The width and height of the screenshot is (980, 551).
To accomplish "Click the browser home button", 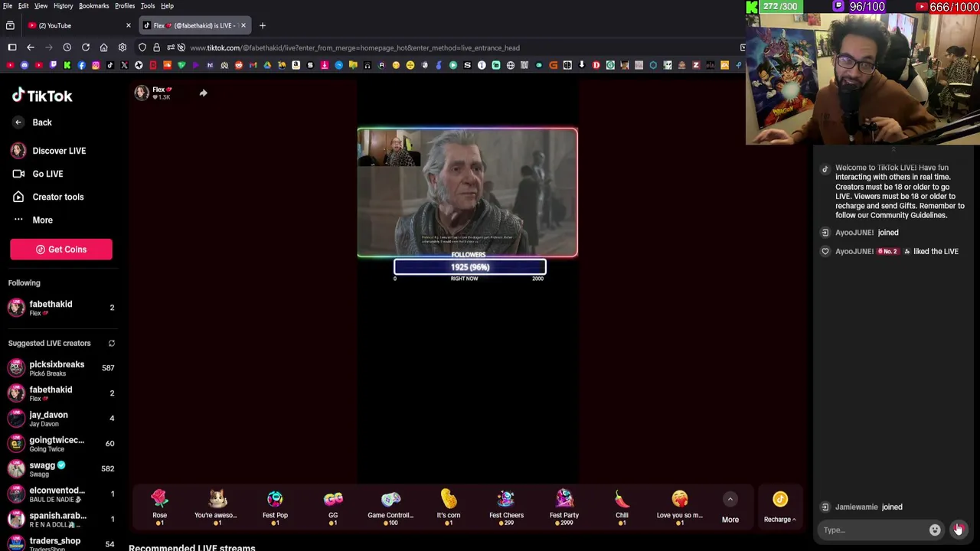I will [x=103, y=47].
